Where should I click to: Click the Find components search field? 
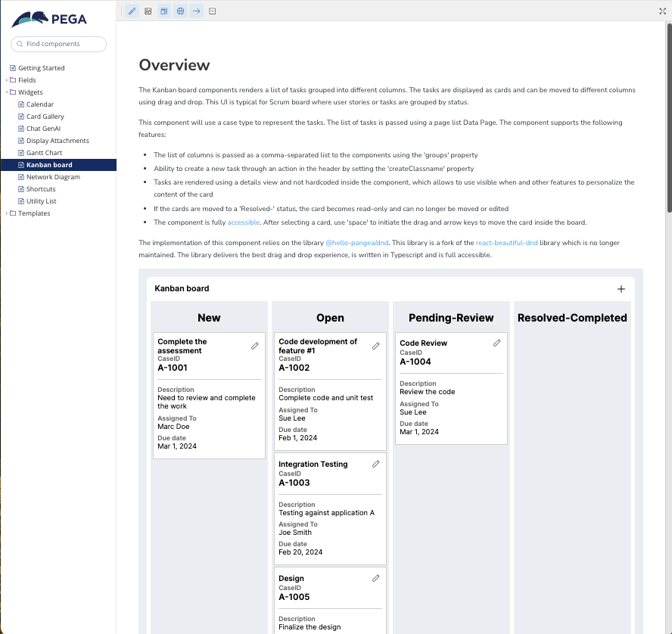click(x=59, y=44)
